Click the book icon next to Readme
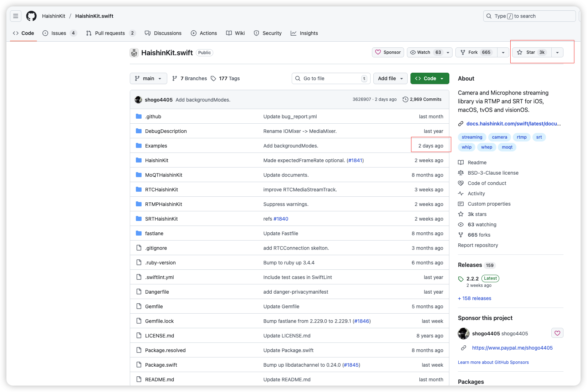 tap(461, 163)
